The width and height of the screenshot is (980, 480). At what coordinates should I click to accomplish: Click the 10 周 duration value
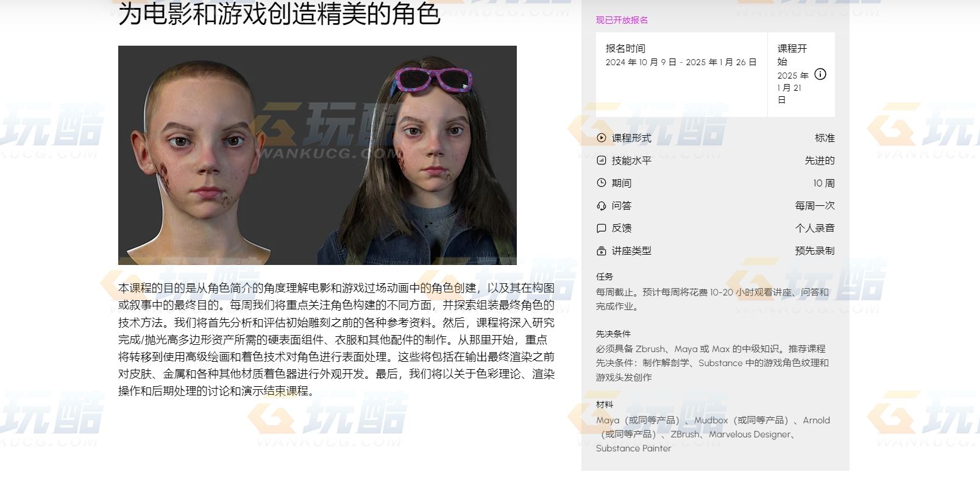(x=824, y=183)
